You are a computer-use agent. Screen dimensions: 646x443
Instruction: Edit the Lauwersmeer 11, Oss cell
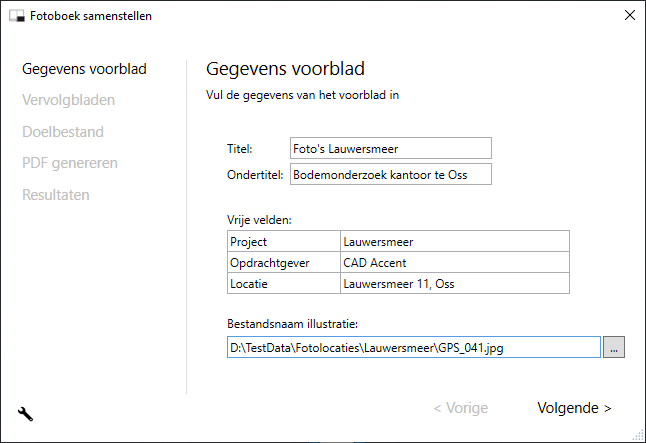454,283
